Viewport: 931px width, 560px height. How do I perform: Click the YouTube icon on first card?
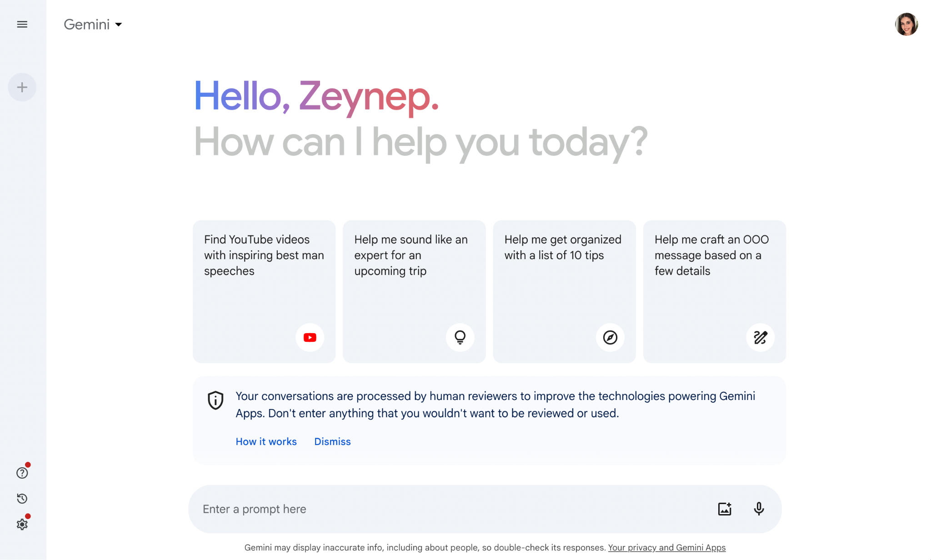coord(310,337)
